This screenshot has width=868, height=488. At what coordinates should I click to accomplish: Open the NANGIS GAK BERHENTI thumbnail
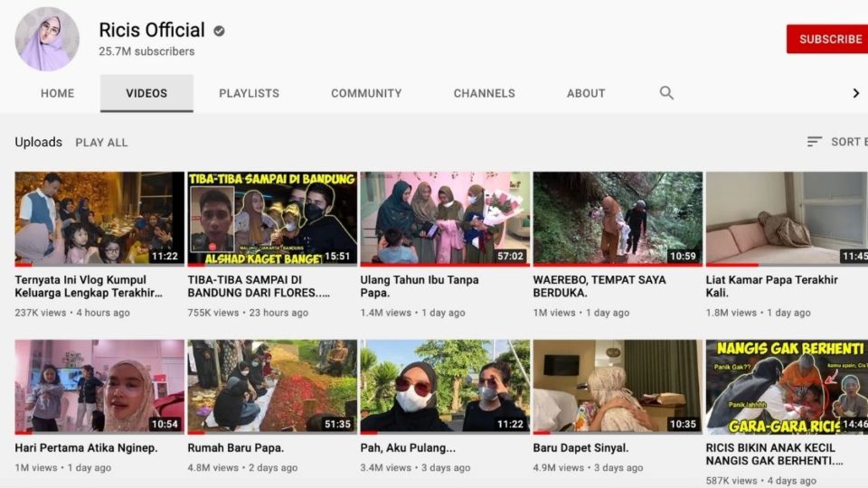click(x=787, y=387)
